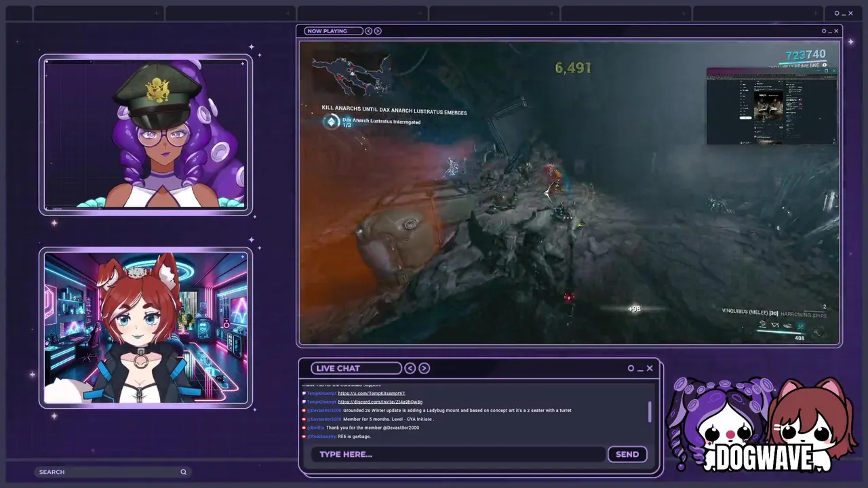Click the 'Thank you for the member' chat message

[x=372, y=428]
